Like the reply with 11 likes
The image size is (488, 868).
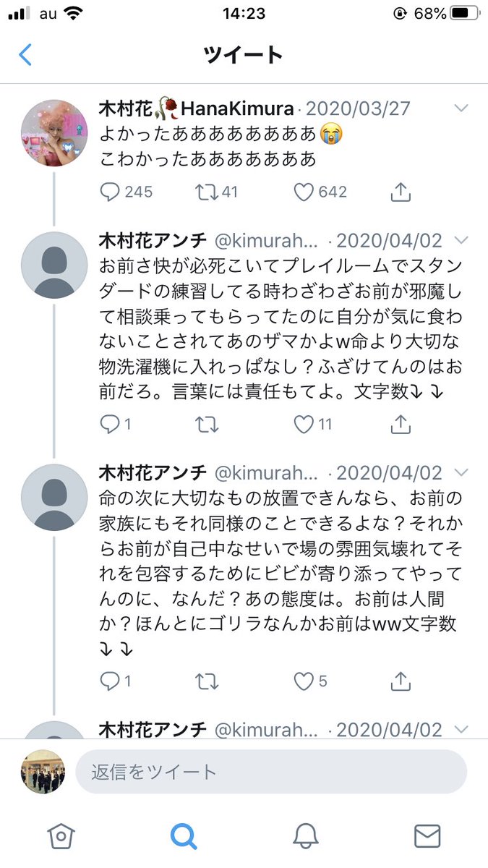[304, 425]
